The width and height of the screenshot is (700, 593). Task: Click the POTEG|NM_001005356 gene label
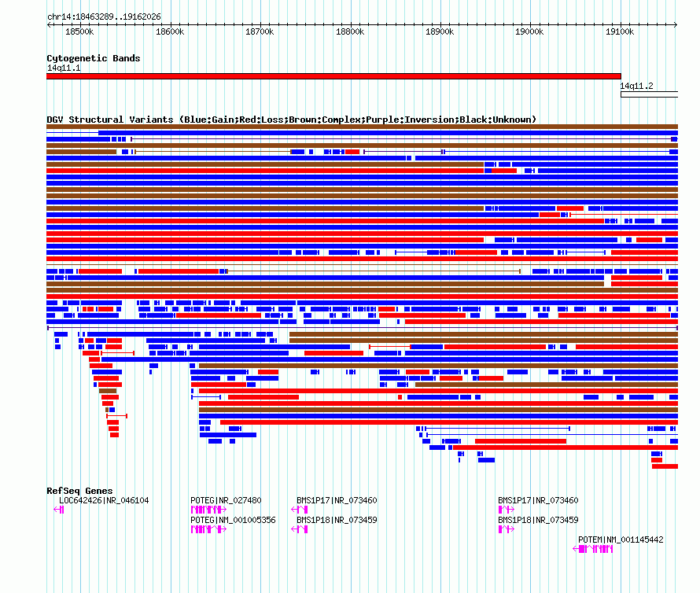coord(233,520)
